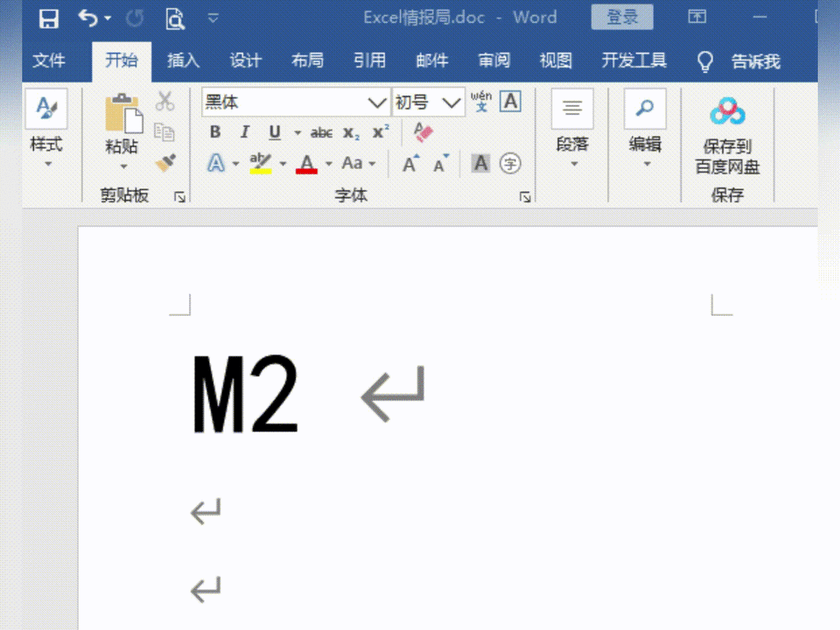This screenshot has width=840, height=630.
Task: Toggle bold formatting with the B icon
Action: tap(214, 132)
